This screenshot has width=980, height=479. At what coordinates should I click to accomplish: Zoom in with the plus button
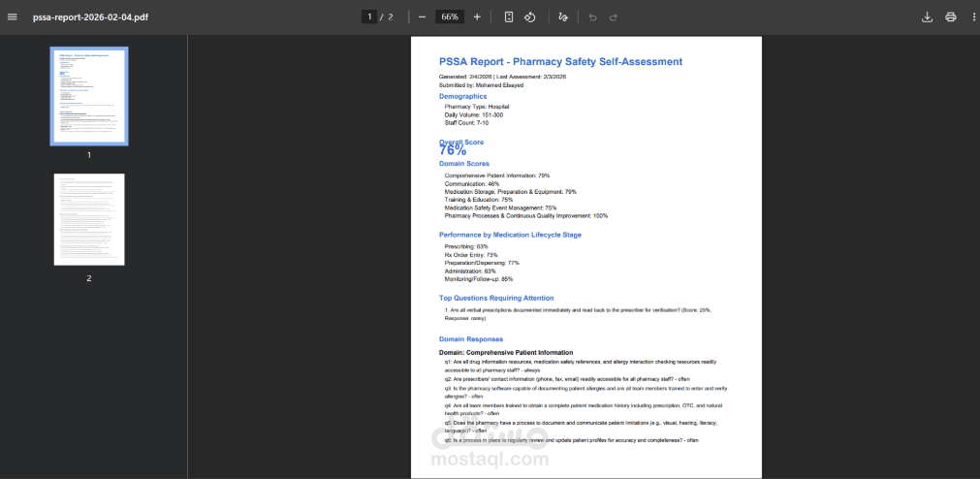click(478, 16)
